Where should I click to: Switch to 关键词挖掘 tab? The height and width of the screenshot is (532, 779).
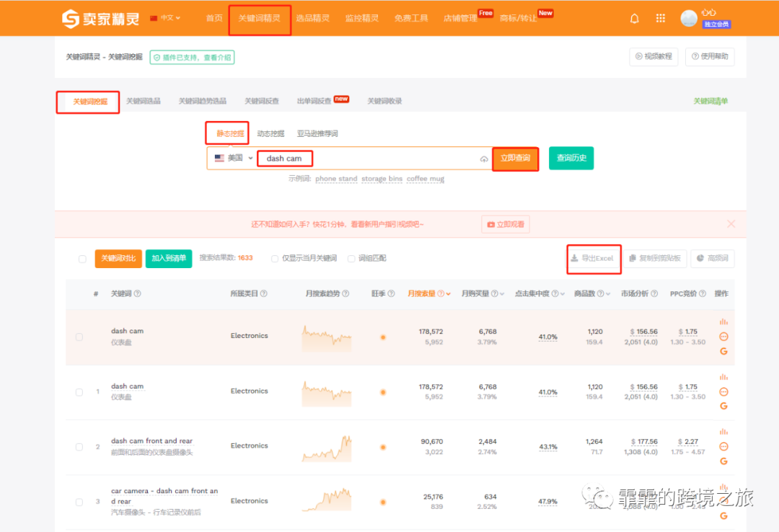tap(90, 102)
